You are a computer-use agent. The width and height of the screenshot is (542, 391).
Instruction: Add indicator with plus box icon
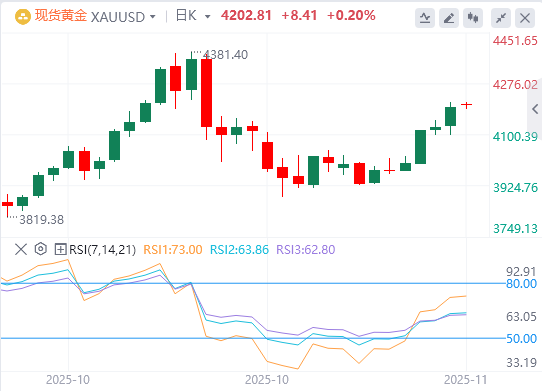(60, 249)
